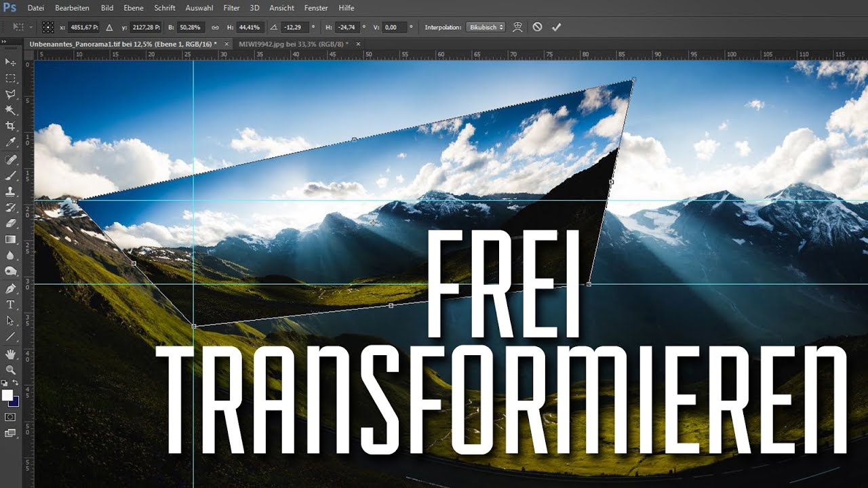Close the MIWI9942.jpg document tab
The width and height of the screenshot is (868, 488).
tap(358, 43)
